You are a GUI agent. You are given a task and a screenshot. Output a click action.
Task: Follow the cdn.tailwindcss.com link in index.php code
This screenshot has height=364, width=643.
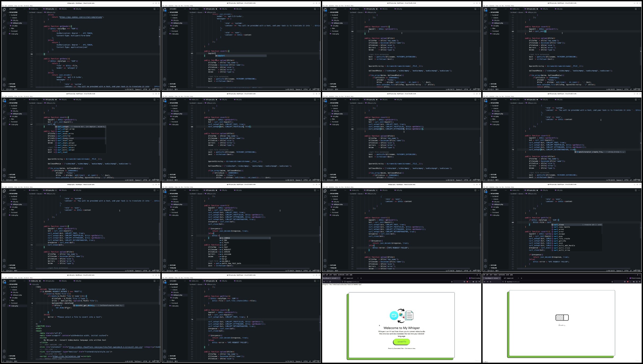coord(66,356)
